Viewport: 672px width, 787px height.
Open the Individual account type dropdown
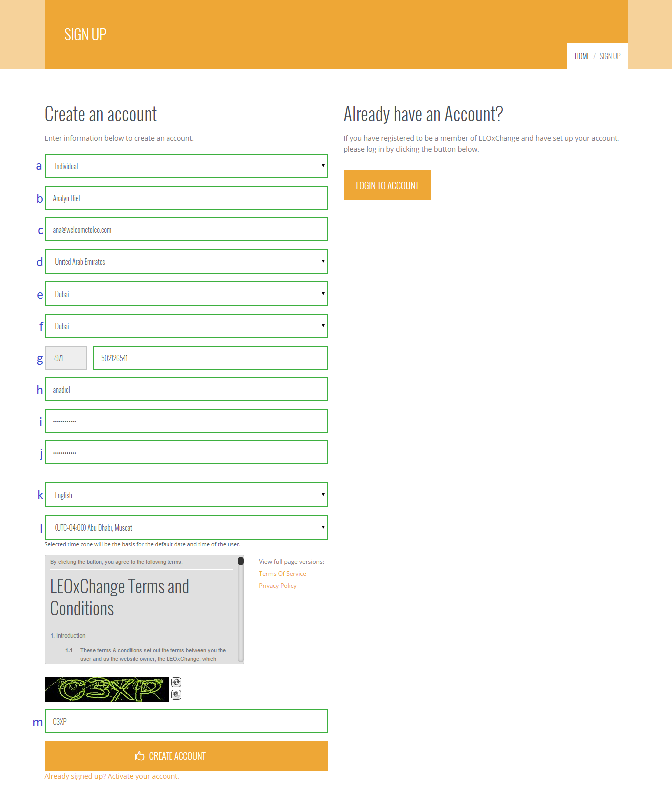tap(186, 166)
